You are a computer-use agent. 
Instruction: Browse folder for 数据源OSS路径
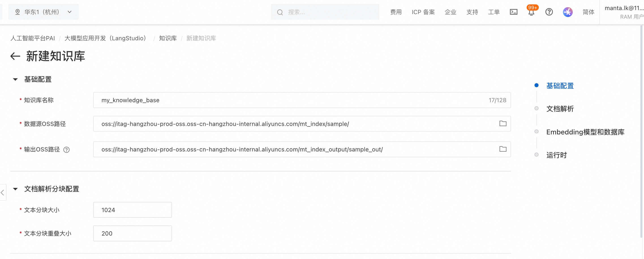(503, 124)
